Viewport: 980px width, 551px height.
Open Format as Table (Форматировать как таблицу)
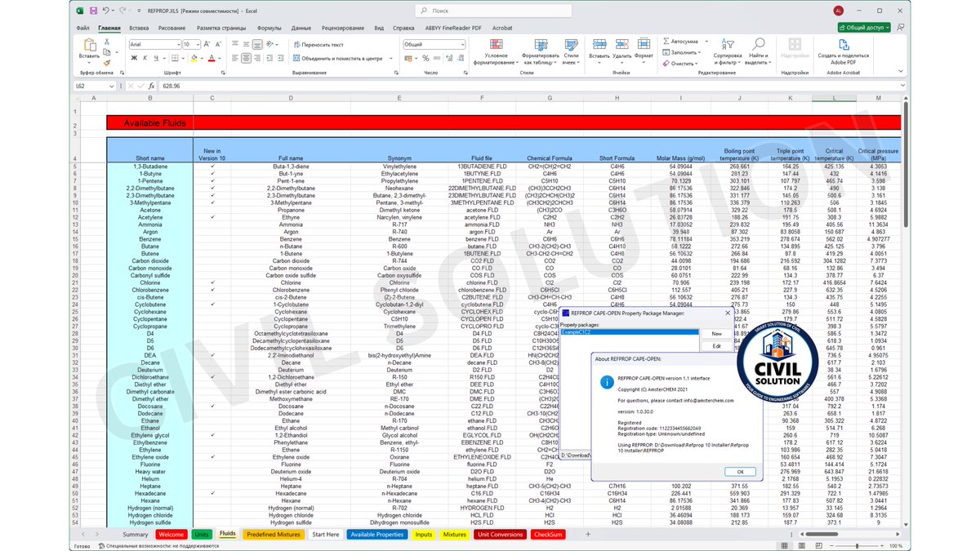tap(540, 50)
